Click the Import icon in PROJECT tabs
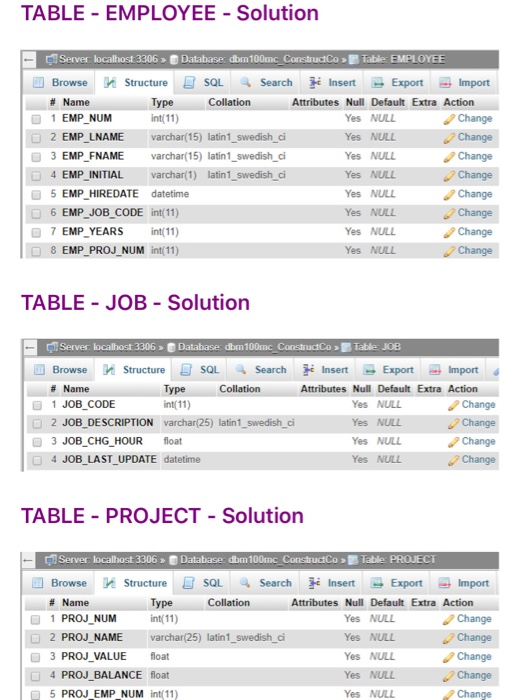Screen dimensions: 520x700 [x=445, y=583]
